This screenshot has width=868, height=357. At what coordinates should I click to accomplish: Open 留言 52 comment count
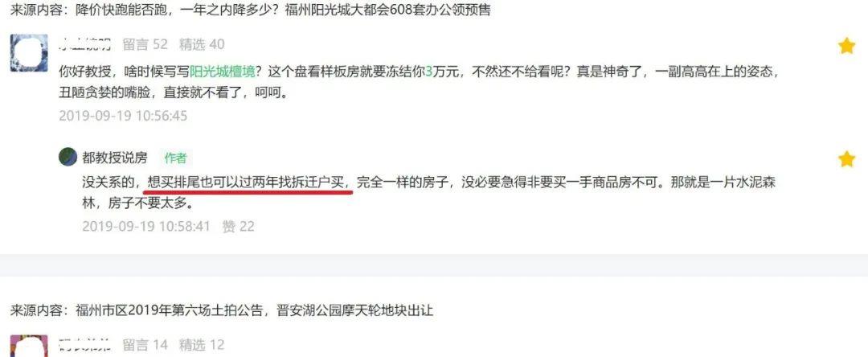point(145,44)
